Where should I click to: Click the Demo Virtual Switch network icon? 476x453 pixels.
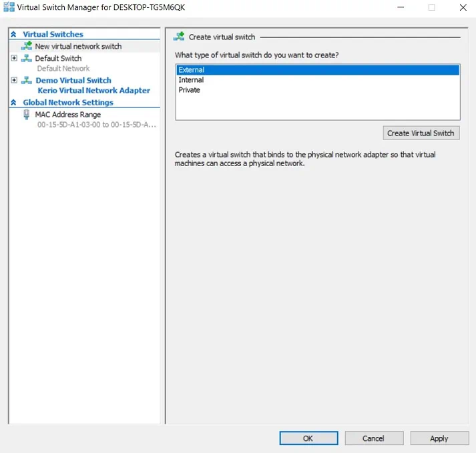pos(27,80)
